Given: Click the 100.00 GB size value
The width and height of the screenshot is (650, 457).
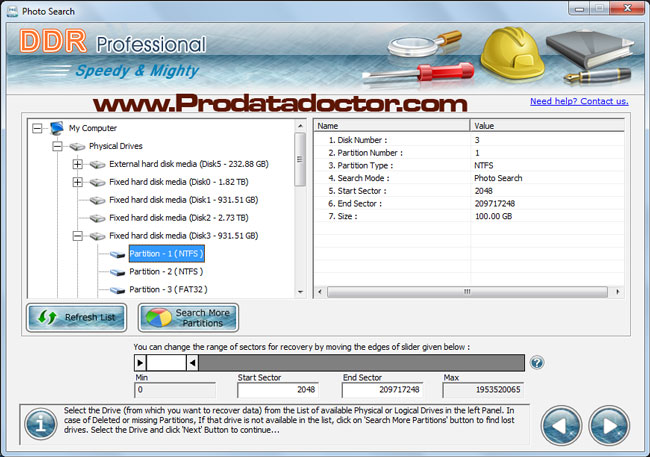Looking at the screenshot, I should tap(493, 216).
